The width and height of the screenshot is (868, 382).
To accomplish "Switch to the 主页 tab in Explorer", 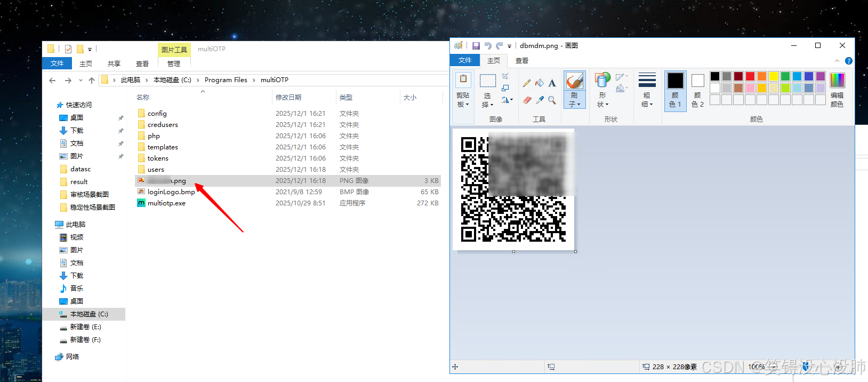I will pyautogui.click(x=86, y=63).
